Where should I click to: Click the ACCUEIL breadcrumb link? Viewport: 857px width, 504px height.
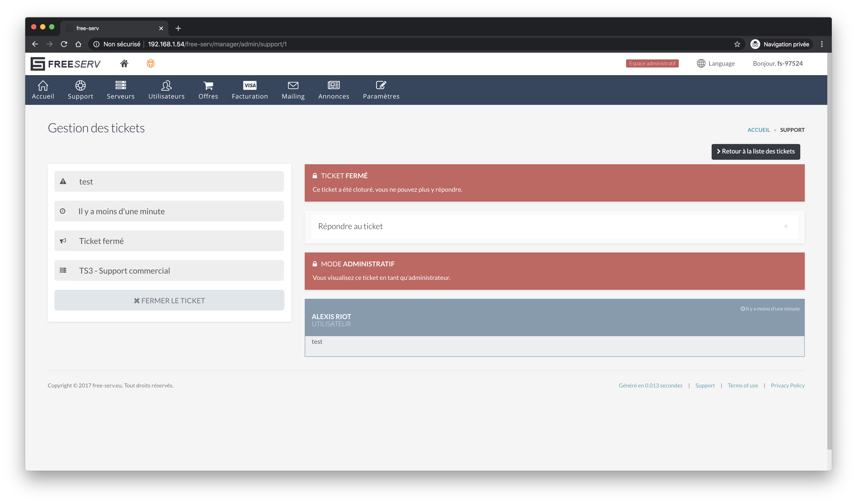point(758,130)
